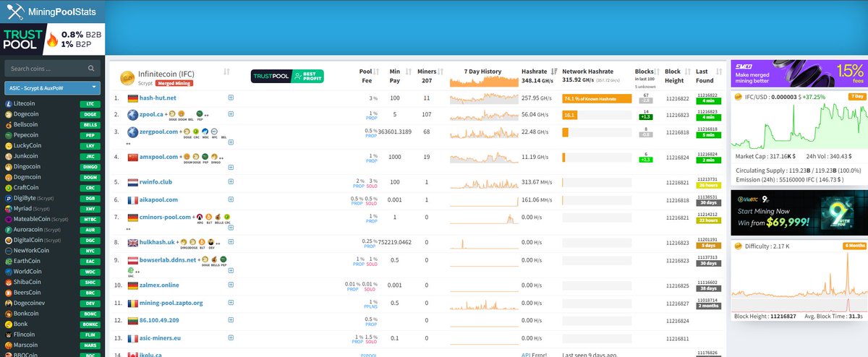Click the Netherlands flag for rwinfo.club

tap(132, 182)
